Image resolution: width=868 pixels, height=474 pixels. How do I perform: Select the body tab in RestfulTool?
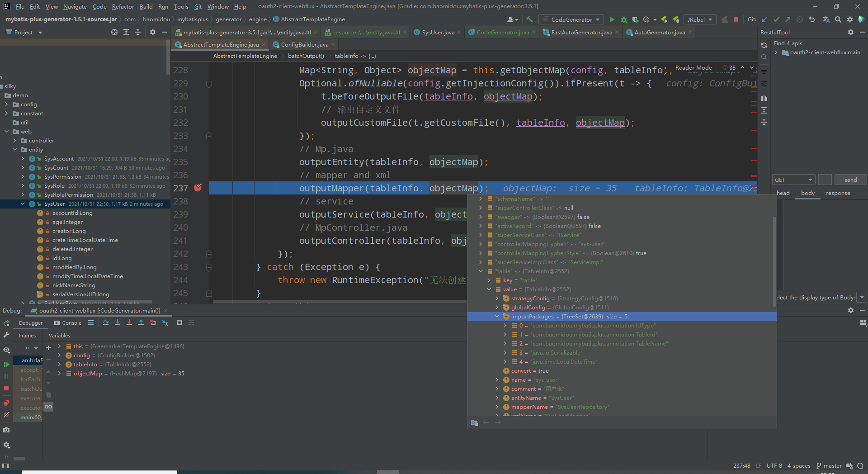point(808,193)
